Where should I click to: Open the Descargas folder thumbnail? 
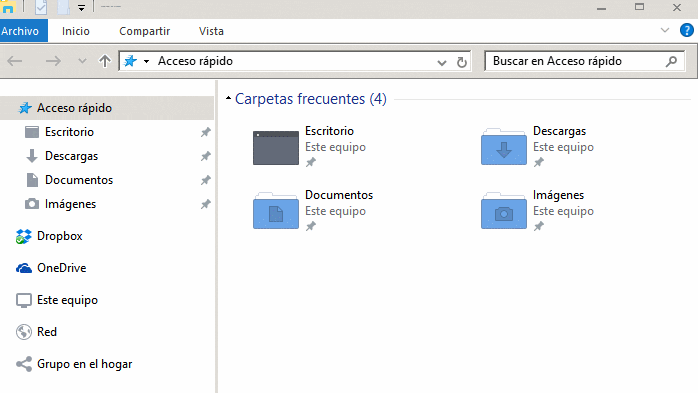503,147
